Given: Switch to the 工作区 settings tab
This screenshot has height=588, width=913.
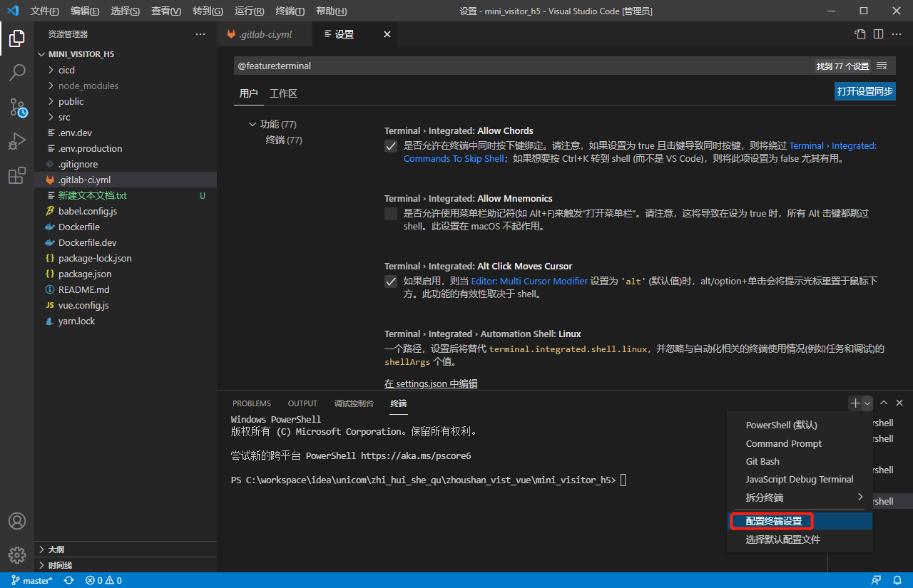Looking at the screenshot, I should click(283, 93).
